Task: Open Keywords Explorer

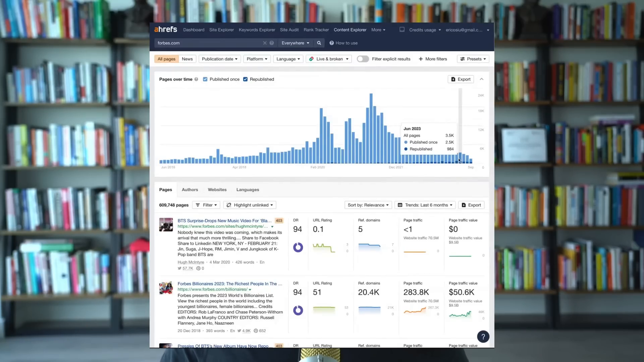Action: pyautogui.click(x=257, y=30)
